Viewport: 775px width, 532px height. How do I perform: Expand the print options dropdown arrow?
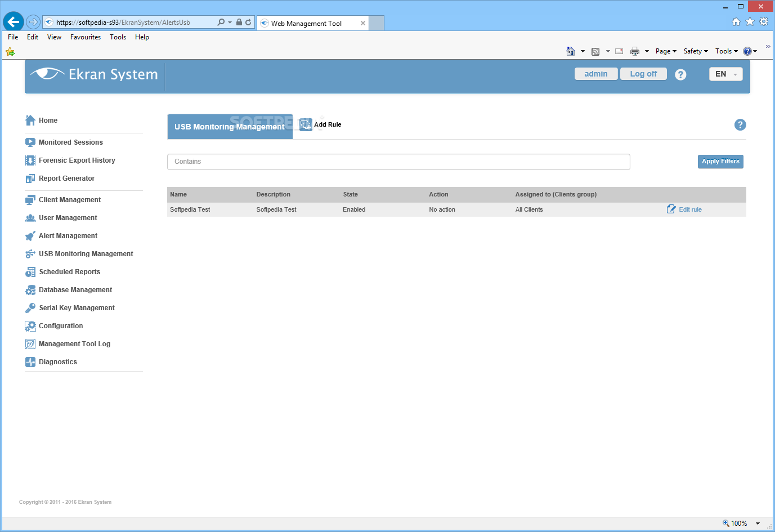coord(647,51)
